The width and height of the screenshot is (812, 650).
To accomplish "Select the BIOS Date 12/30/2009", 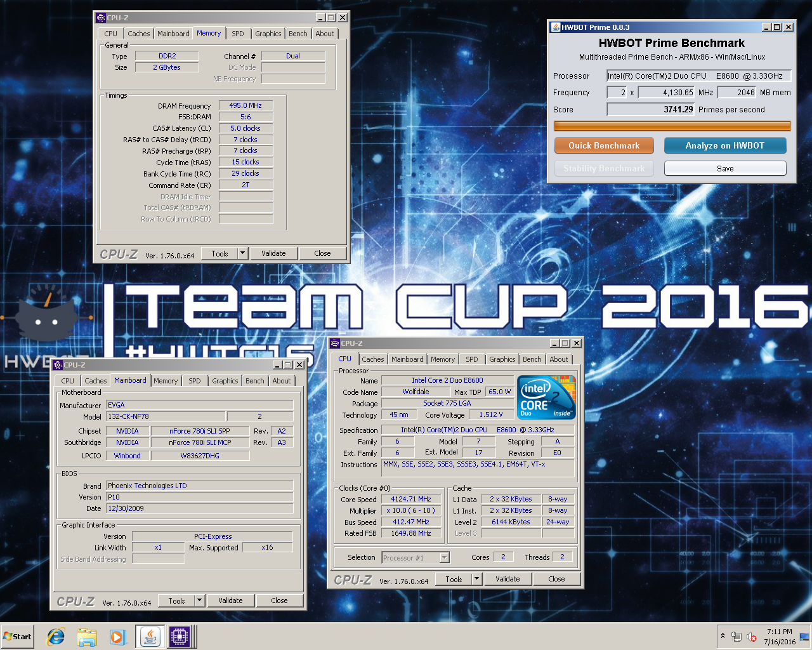I will 199,508.
